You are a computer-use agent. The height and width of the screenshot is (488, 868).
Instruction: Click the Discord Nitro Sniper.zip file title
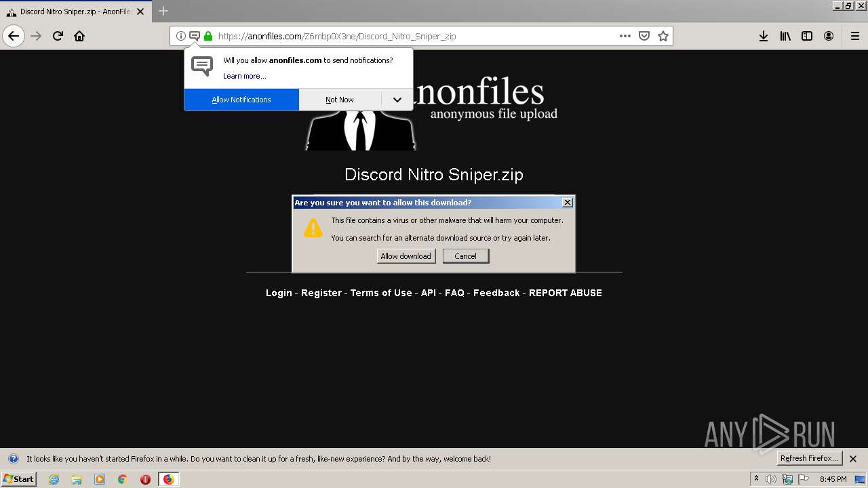tap(434, 174)
